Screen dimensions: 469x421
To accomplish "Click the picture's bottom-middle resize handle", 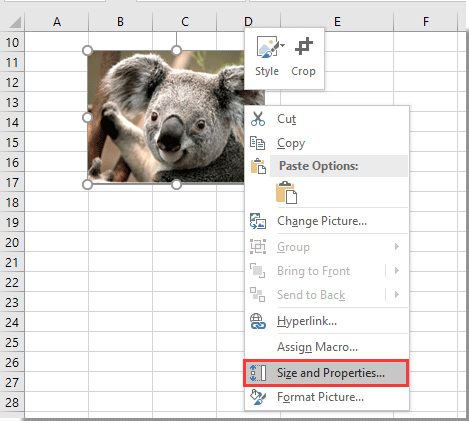I will (x=176, y=184).
